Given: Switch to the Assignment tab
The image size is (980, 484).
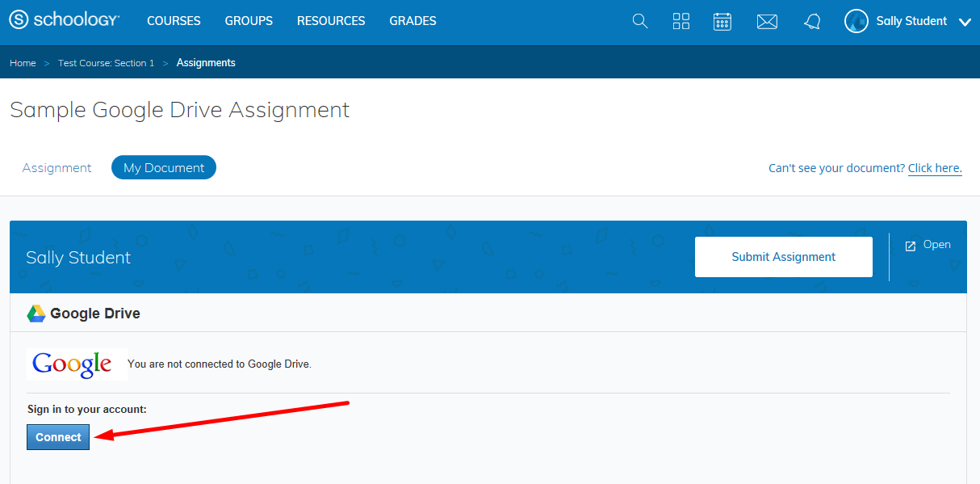Looking at the screenshot, I should pos(57,168).
